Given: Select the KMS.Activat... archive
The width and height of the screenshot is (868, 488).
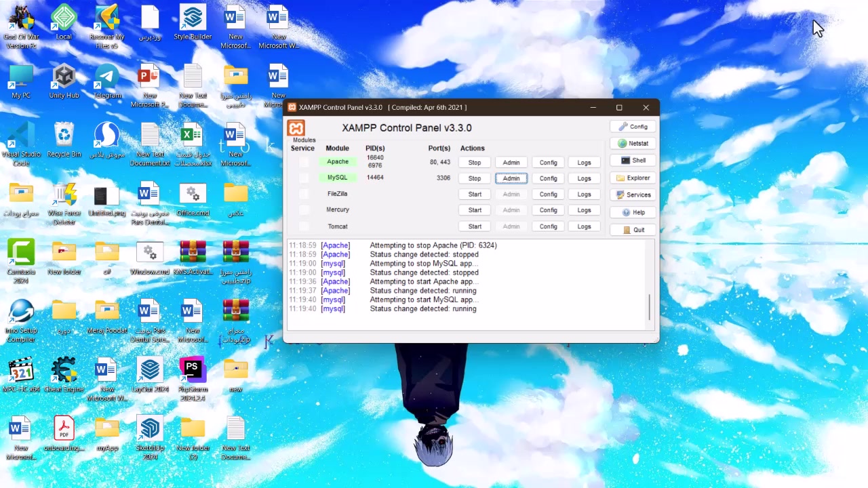Looking at the screenshot, I should [193, 258].
